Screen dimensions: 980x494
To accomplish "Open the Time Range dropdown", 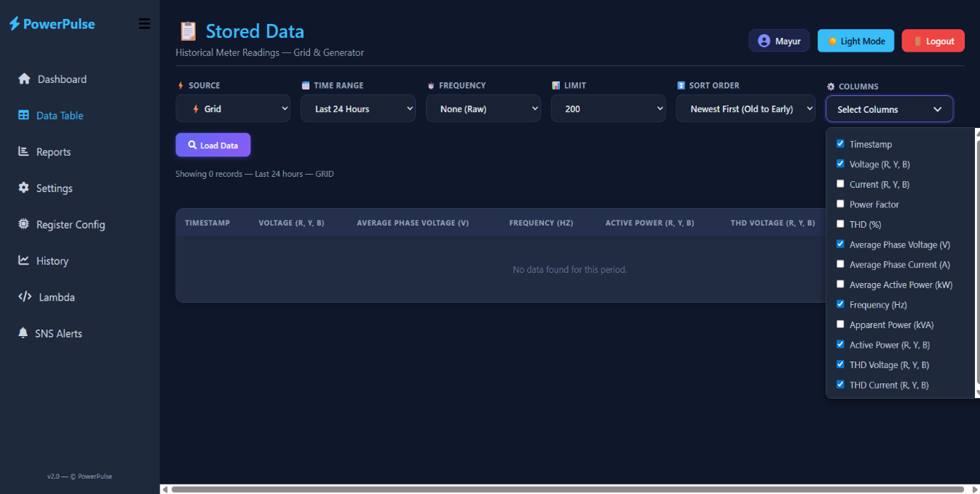I will 358,108.
